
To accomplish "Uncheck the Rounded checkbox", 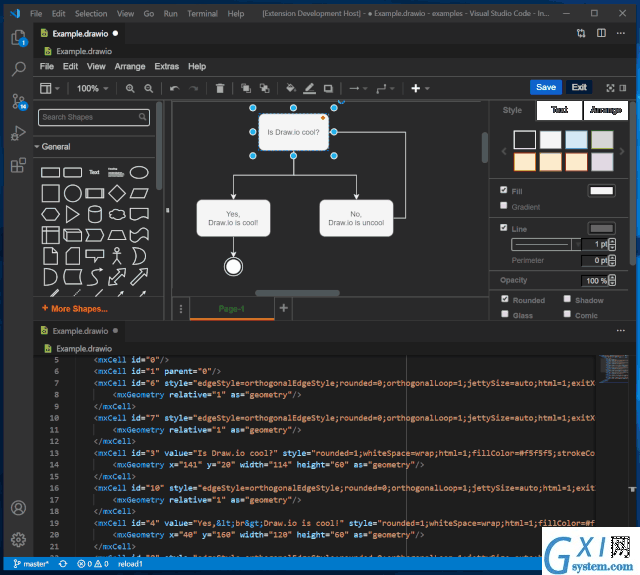I will pyautogui.click(x=505, y=299).
